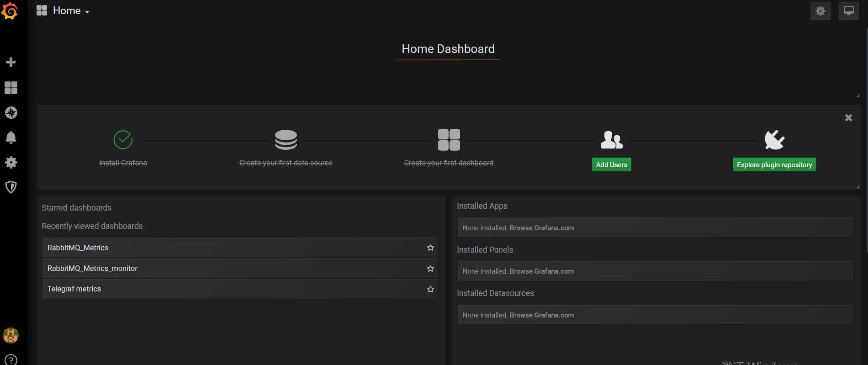Click Create your first dashboard text
The image size is (868, 365).
(449, 163)
